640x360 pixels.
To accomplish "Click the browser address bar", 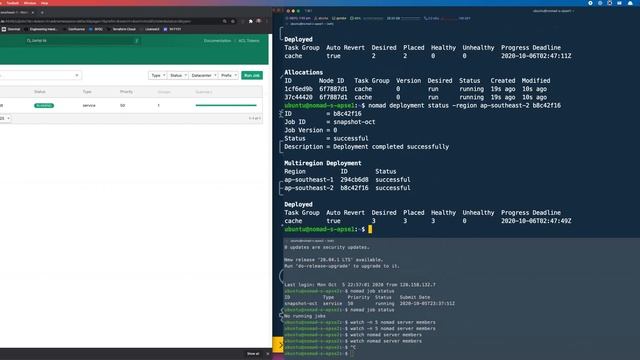I will [110, 21].
